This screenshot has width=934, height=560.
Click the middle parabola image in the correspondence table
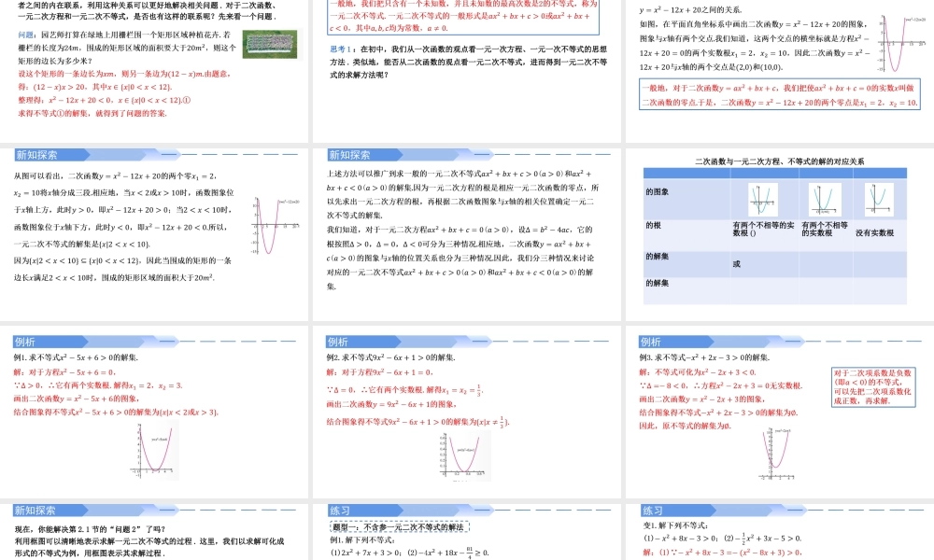pyautogui.click(x=825, y=200)
